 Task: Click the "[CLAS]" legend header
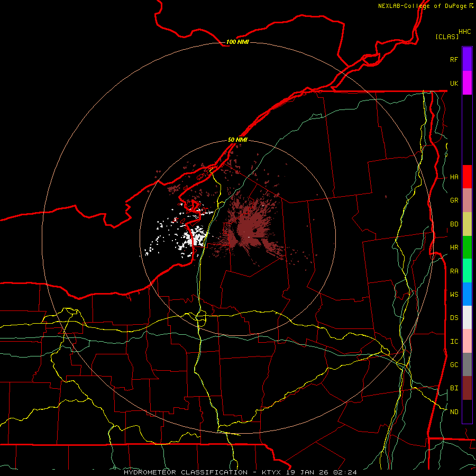click(x=447, y=36)
